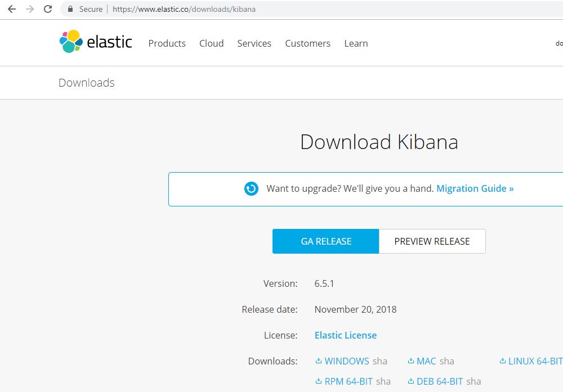The width and height of the screenshot is (563, 392).
Task: Click the download icon beside LINUX 64-BIT
Action: click(503, 361)
